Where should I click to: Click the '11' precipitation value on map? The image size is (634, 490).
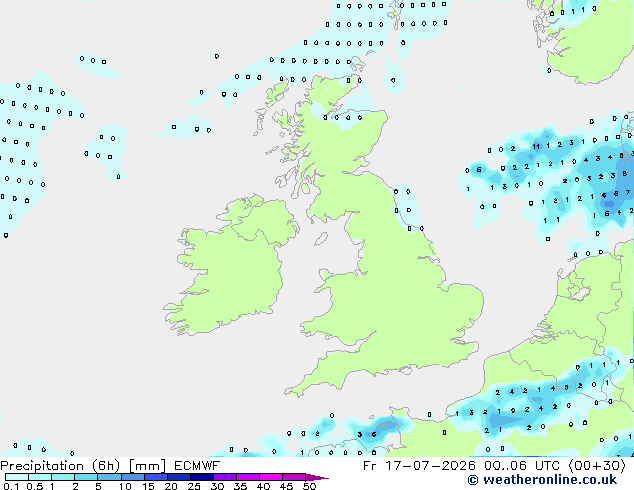pyautogui.click(x=536, y=146)
